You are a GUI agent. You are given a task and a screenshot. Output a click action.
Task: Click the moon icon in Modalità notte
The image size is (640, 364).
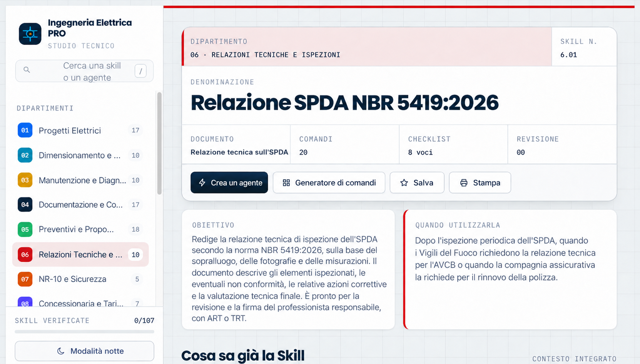point(60,351)
